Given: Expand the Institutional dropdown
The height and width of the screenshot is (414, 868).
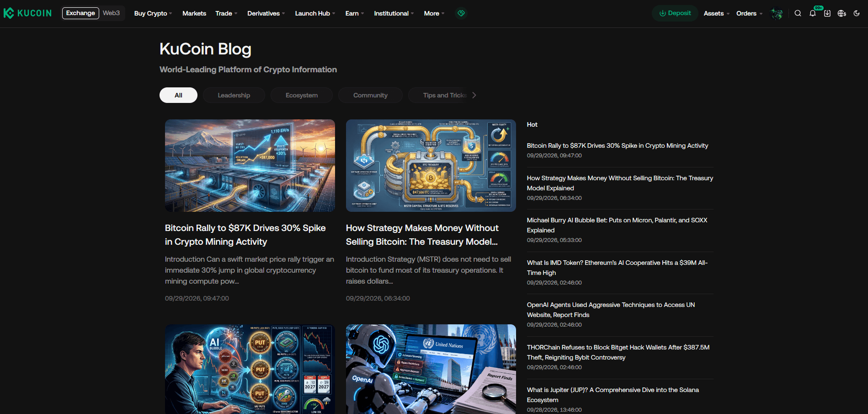Looking at the screenshot, I should point(394,13).
